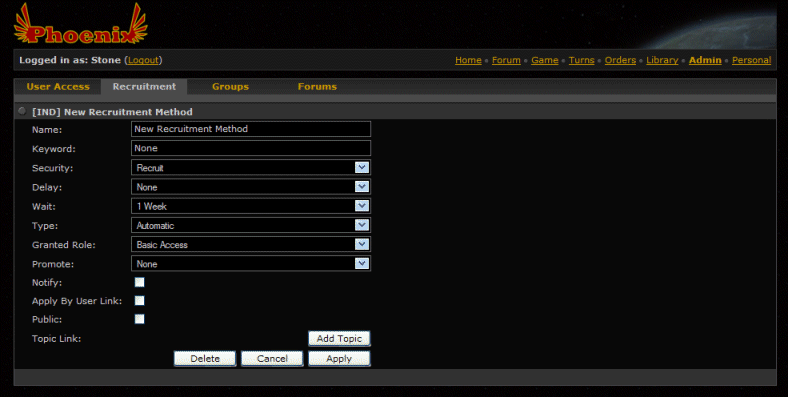Enable the Apply By User Link checkbox
The image size is (788, 397).
[x=140, y=301]
